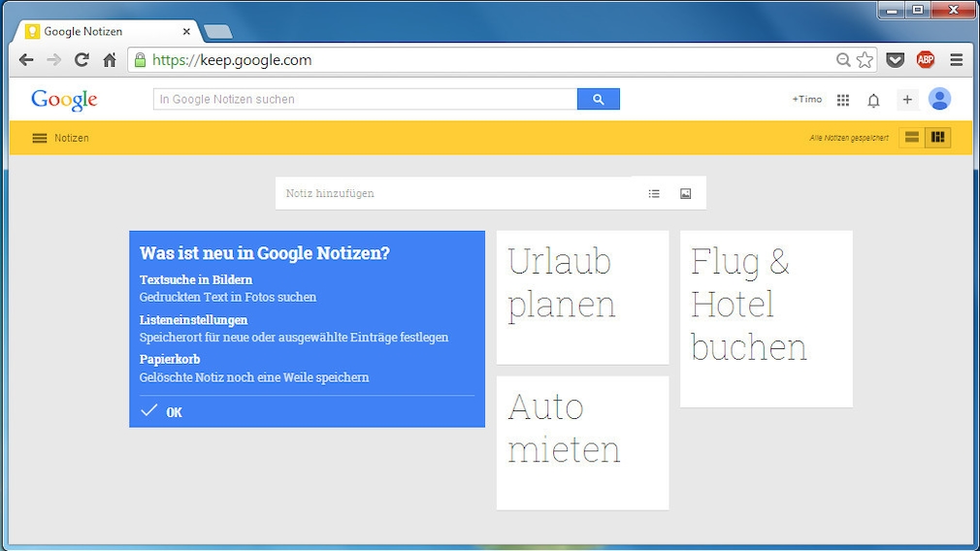Focus the In Google Notizen suchen box
Screen dimensions: 980x551
point(365,99)
